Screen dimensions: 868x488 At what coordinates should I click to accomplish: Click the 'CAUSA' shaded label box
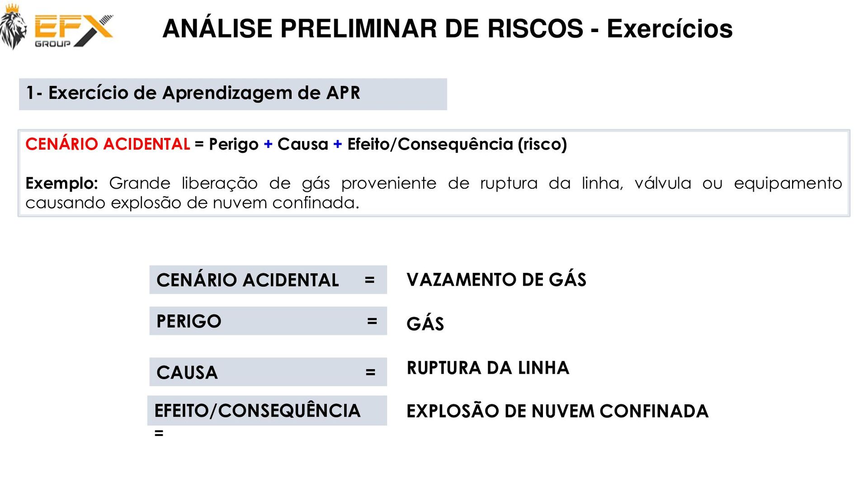pyautogui.click(x=268, y=372)
